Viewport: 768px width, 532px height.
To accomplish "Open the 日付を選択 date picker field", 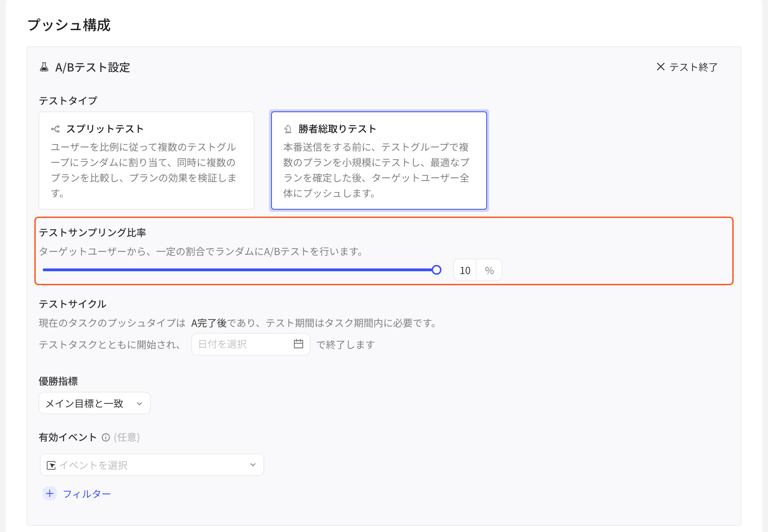I will point(251,344).
